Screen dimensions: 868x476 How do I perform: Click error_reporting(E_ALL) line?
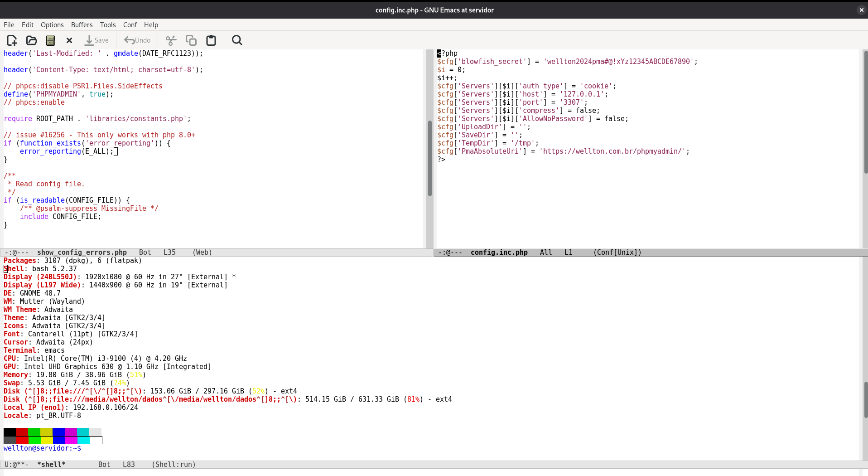(x=67, y=151)
